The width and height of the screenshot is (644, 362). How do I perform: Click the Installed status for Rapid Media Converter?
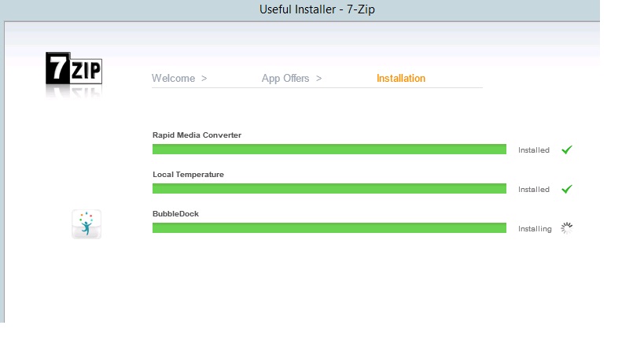533,150
